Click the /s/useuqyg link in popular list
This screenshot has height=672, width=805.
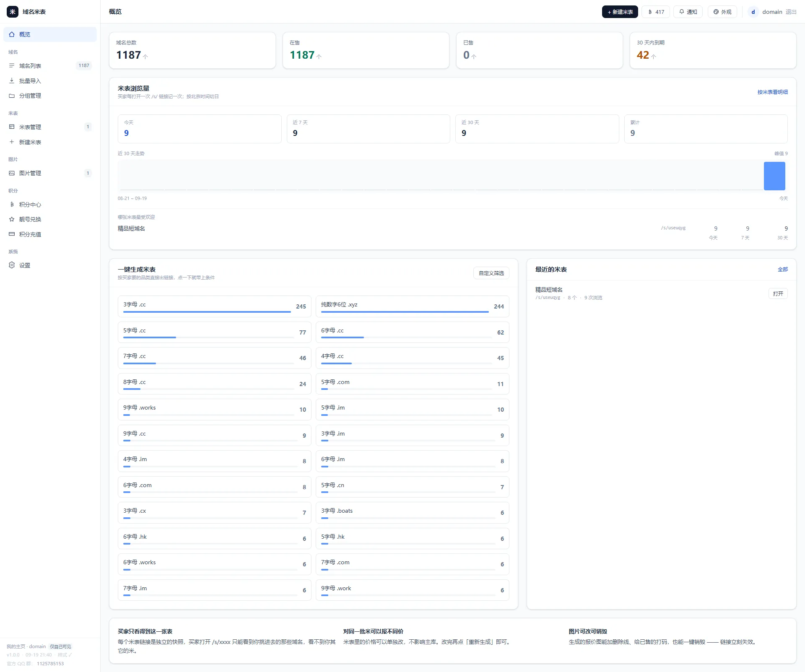[673, 228]
